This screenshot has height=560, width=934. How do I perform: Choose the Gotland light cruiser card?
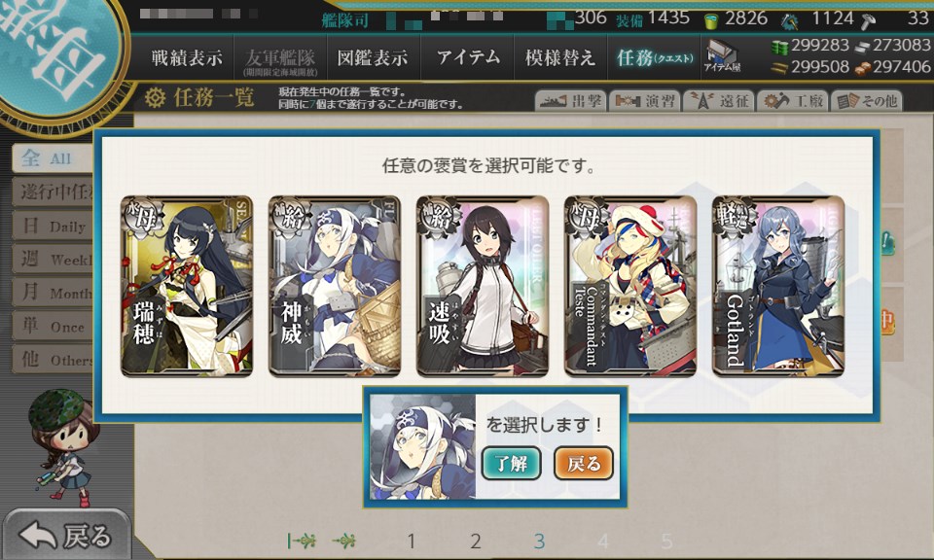(x=778, y=286)
